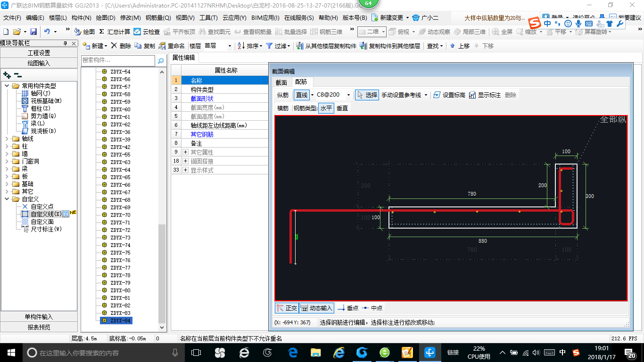Click the collapse-all minus icon in navigation
This screenshot has height=362, width=644.
tap(17, 74)
